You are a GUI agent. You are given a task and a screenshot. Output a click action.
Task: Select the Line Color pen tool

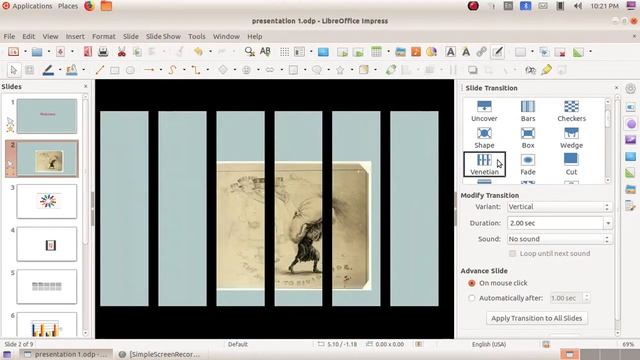48,70
